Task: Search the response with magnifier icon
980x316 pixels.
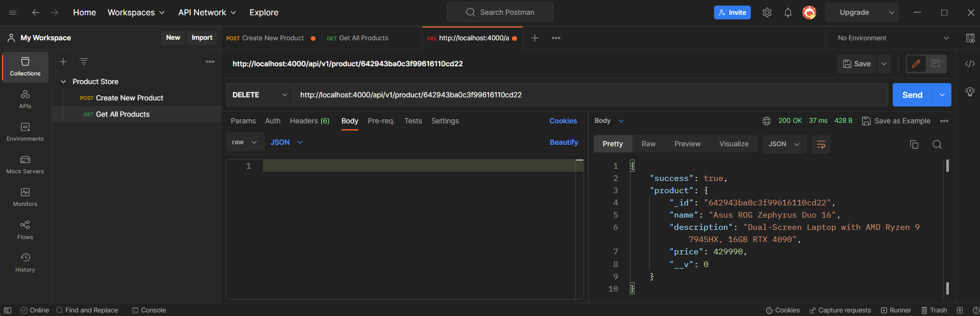Action: click(937, 145)
